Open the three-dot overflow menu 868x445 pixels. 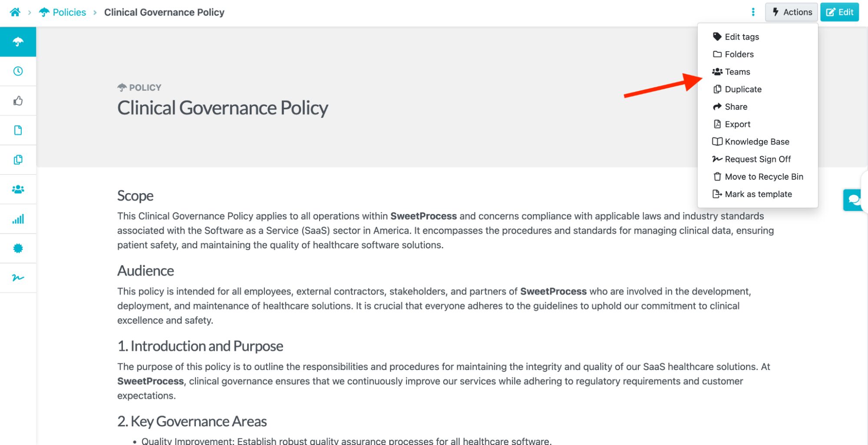pyautogui.click(x=752, y=12)
